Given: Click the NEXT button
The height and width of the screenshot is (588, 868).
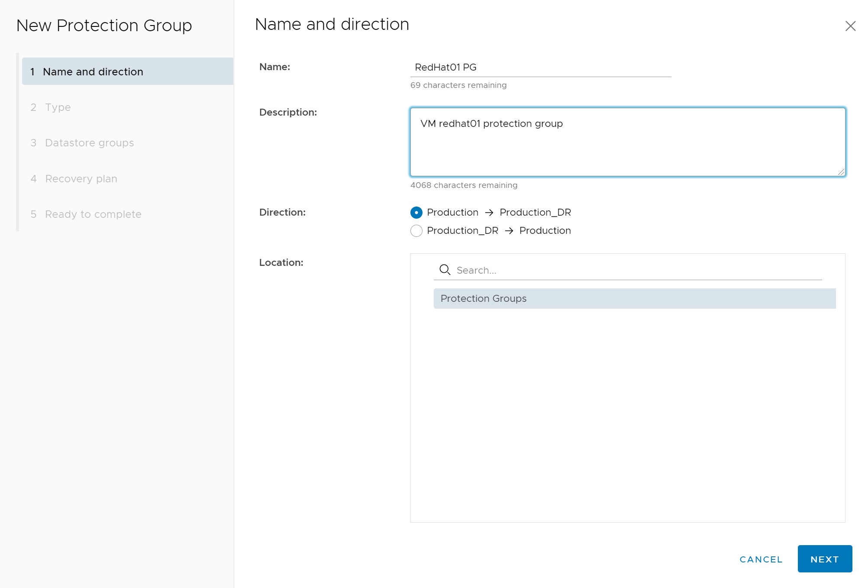Looking at the screenshot, I should [824, 559].
